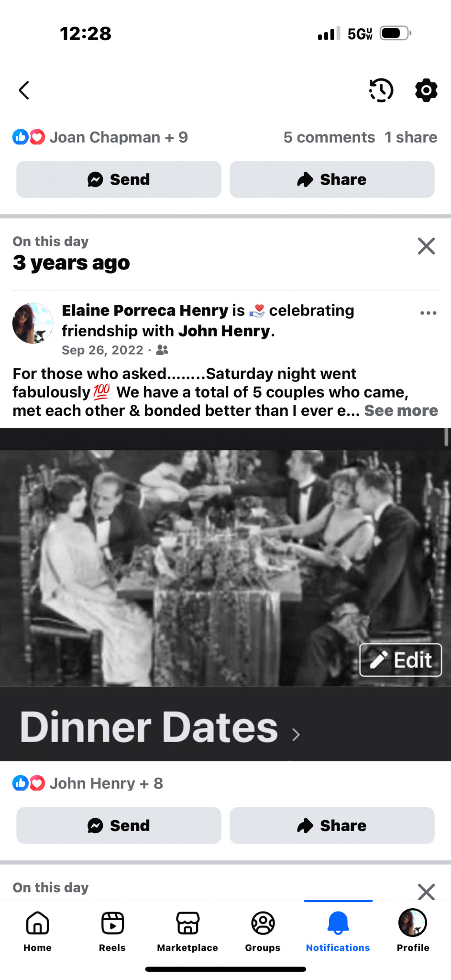Tap reaction icons beside Joan Chapman

[x=29, y=137]
